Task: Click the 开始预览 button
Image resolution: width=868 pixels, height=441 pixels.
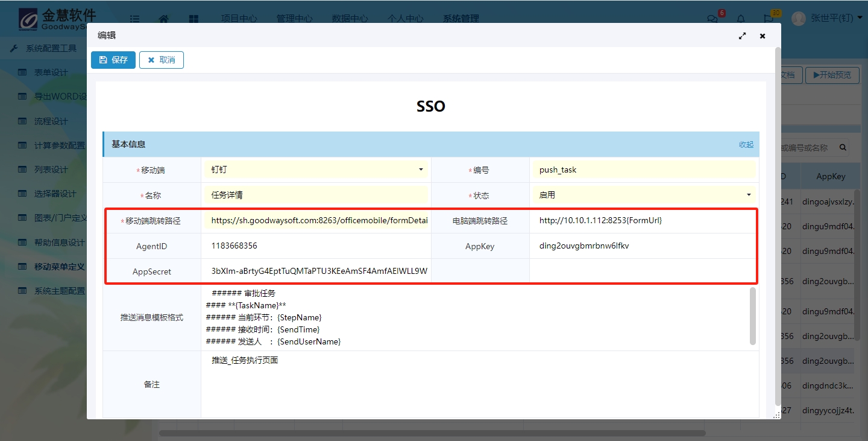Action: tap(832, 75)
